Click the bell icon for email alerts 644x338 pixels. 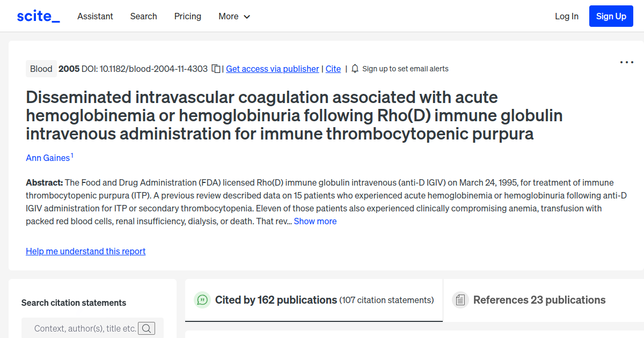354,69
